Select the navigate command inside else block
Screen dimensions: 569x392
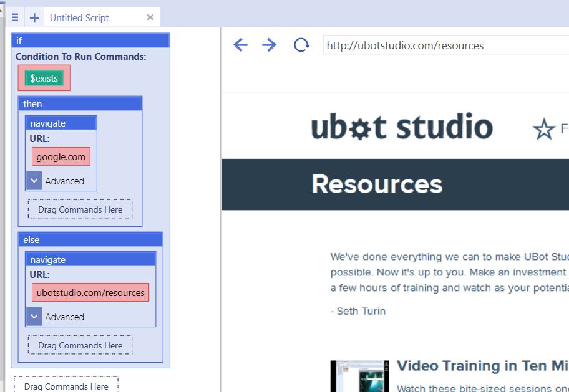(90, 260)
